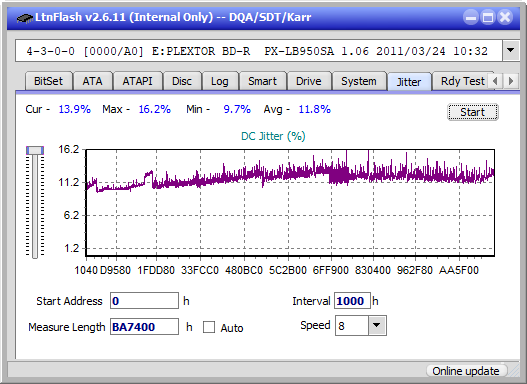Click the Online update button
The width and height of the screenshot is (527, 384).
466,371
